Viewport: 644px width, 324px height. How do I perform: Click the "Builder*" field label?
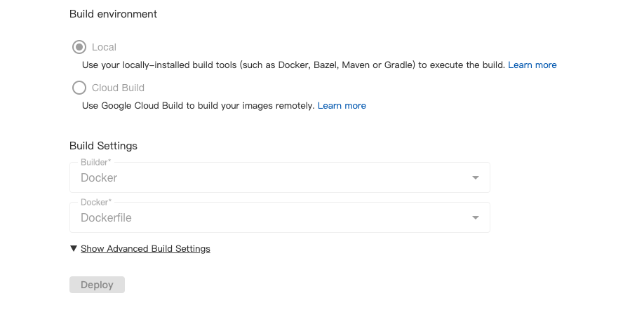pos(95,162)
